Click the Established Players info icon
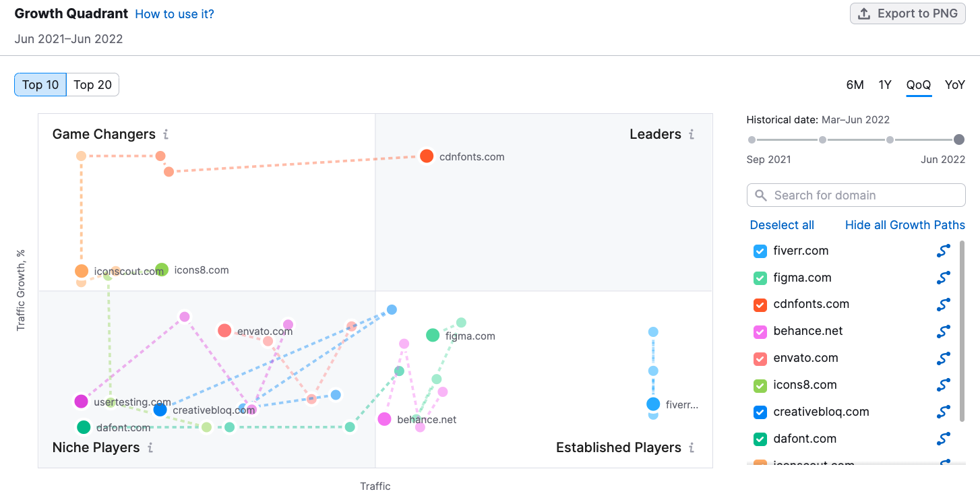The image size is (980, 502). [692, 447]
